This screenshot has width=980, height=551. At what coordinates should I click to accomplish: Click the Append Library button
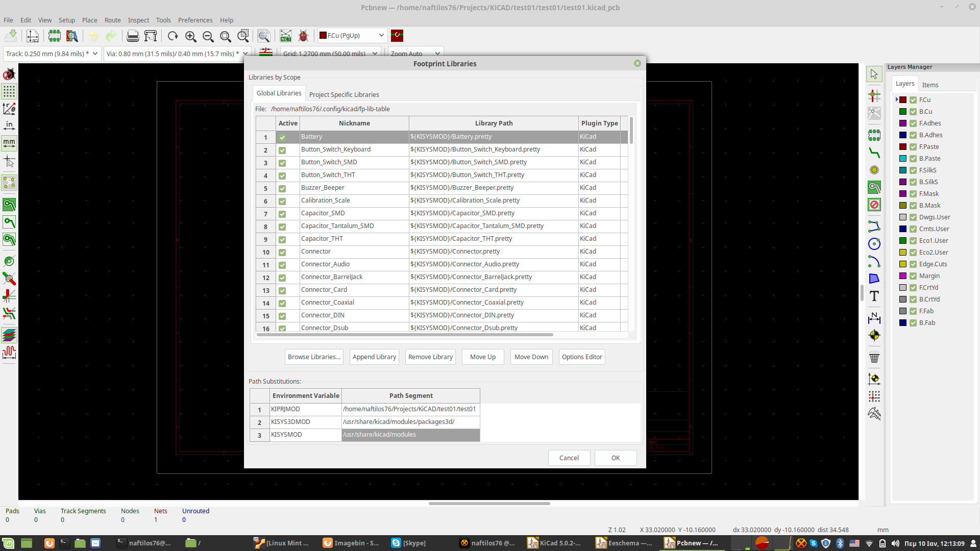click(374, 357)
